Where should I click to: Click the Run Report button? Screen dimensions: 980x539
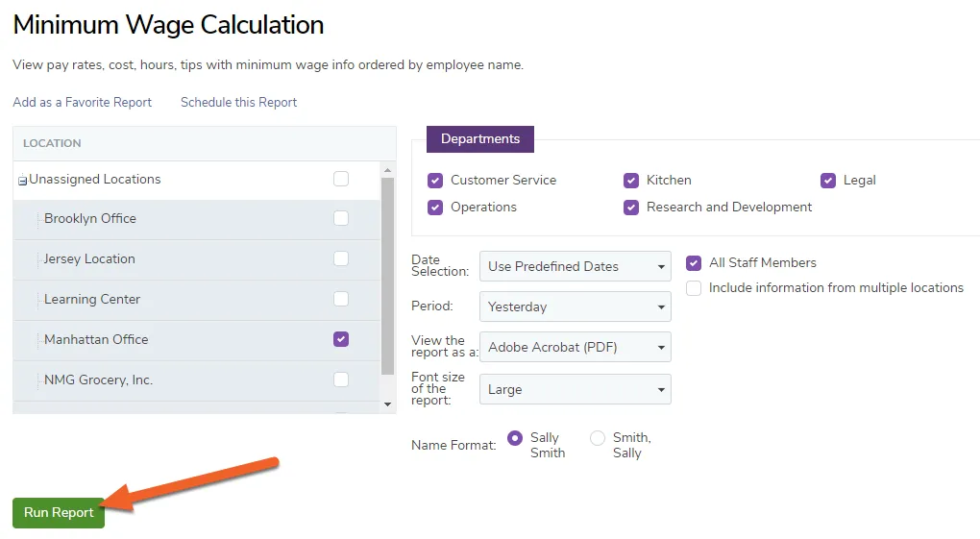[59, 513]
